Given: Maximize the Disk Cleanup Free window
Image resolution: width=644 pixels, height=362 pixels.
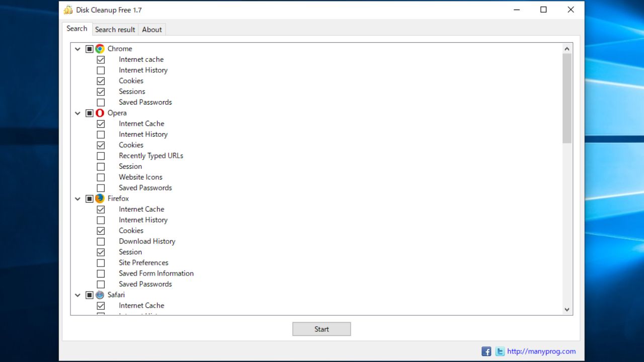Looking at the screenshot, I should pyautogui.click(x=543, y=10).
